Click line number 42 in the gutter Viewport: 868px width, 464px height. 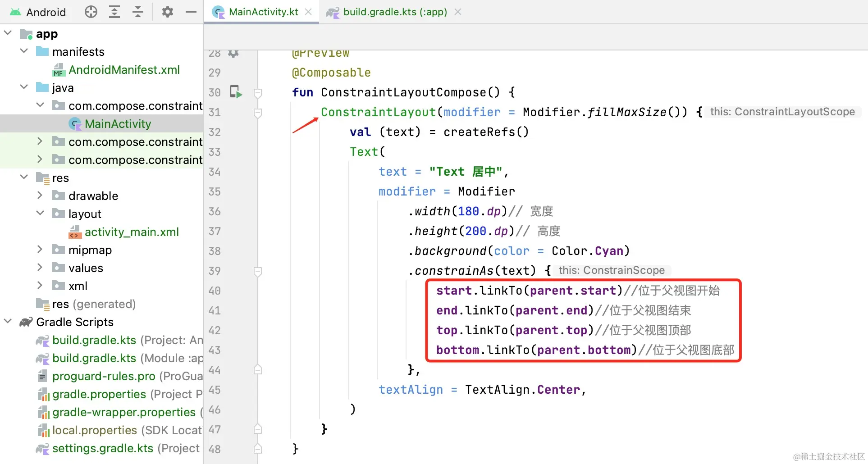click(215, 330)
